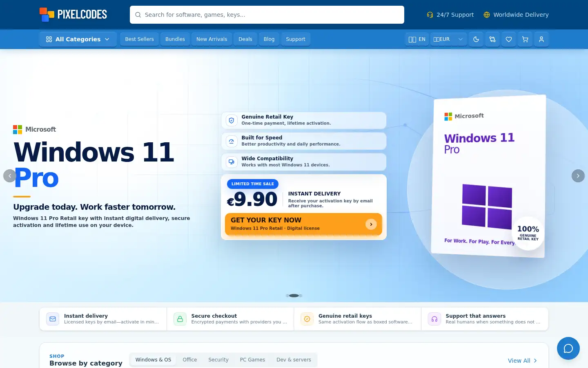
Task: Open the EUR currency dropdown
Action: pyautogui.click(x=448, y=39)
